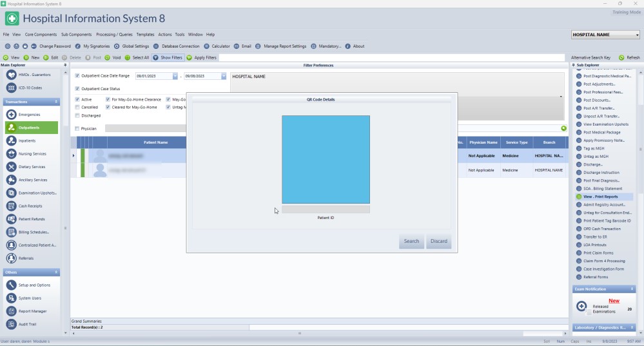The image size is (644, 346).
Task: Expand the start date picker dropdown
Action: [175, 76]
